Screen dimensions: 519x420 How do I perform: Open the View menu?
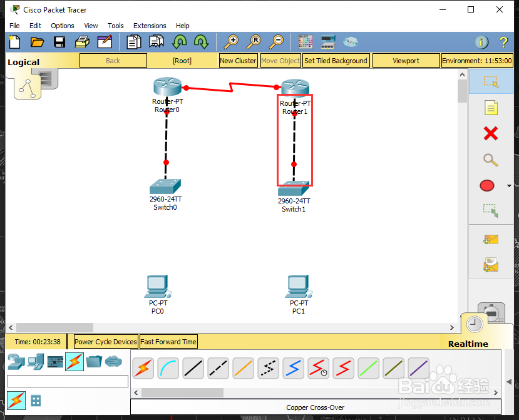(91, 26)
